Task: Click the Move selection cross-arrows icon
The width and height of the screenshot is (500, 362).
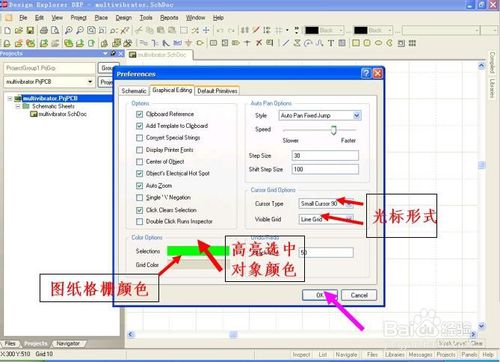Action: pos(206,31)
